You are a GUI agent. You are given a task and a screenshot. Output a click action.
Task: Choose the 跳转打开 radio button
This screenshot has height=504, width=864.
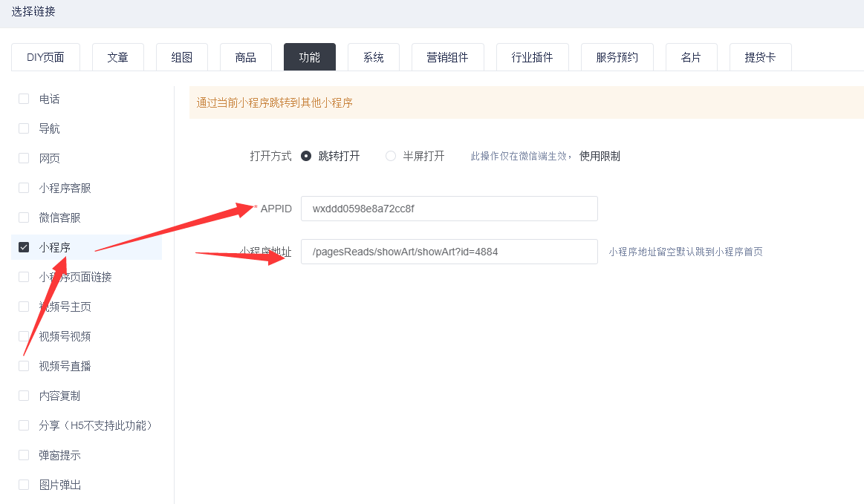tap(306, 156)
